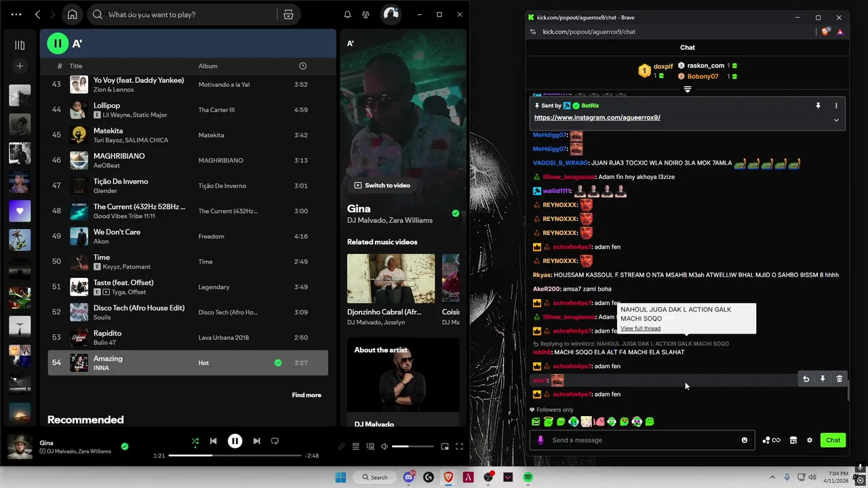View full thread in reply tooltip
The height and width of the screenshot is (488, 868).
640,329
